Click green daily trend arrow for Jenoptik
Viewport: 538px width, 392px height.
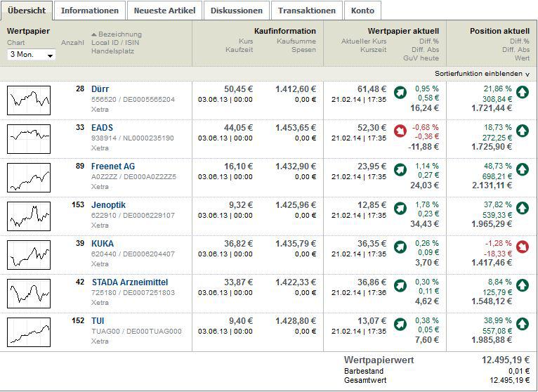tap(400, 208)
